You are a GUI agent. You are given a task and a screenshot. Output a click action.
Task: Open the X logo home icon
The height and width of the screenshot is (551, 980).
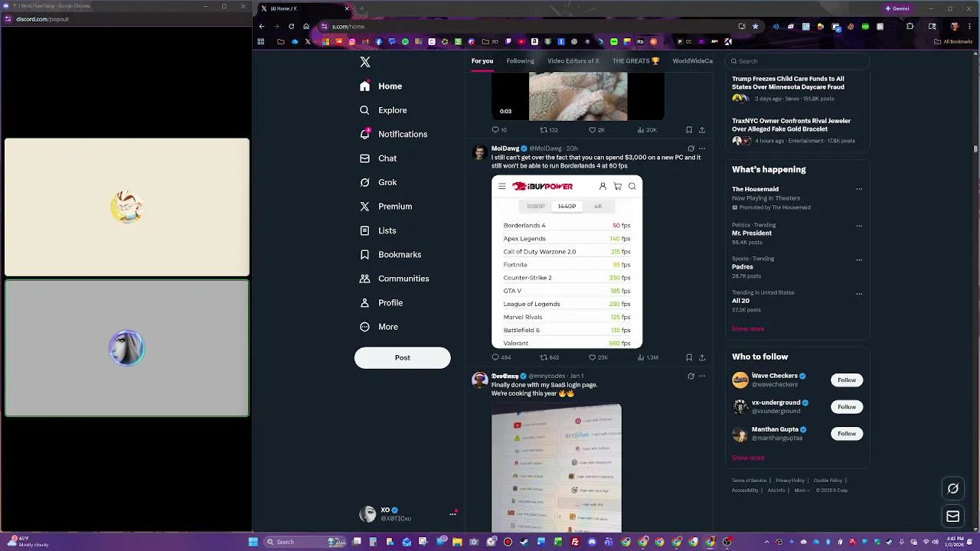click(x=365, y=62)
